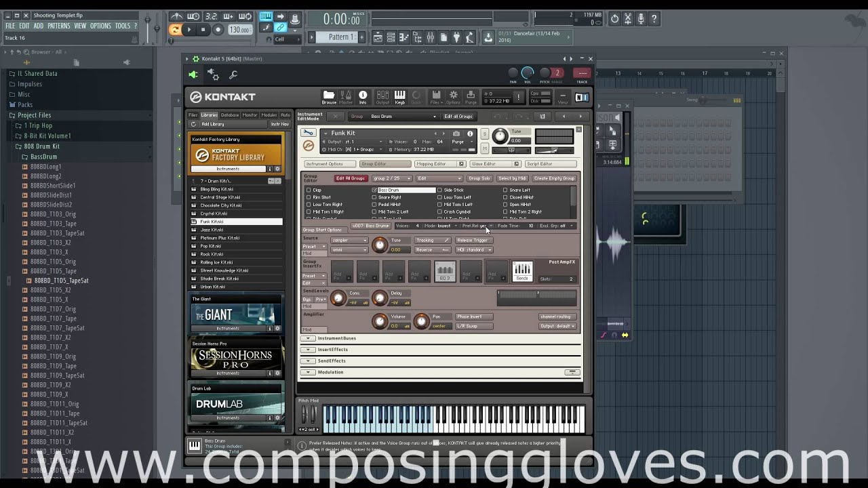Select Jazz Kit.nki in library list
Viewport: 868px width, 488px height.
point(236,230)
